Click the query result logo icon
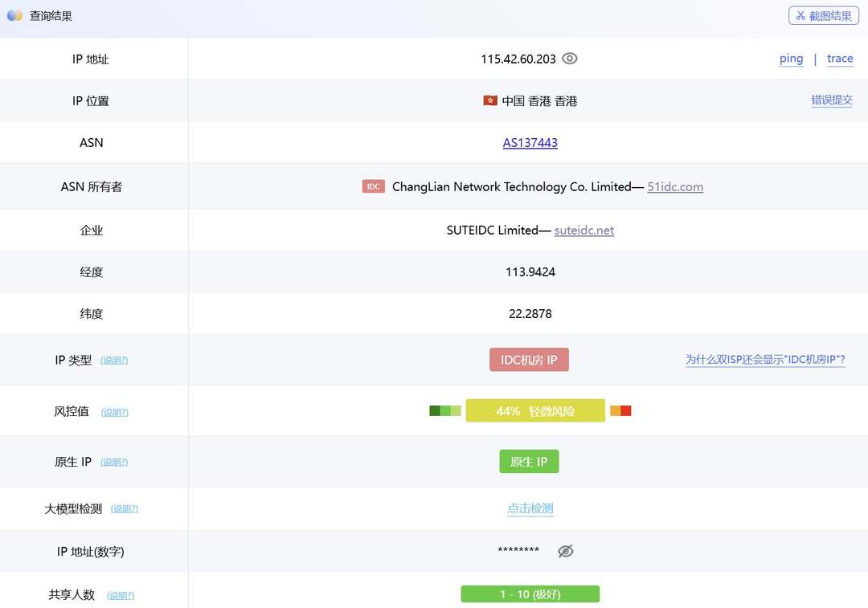This screenshot has height=608, width=868. click(14, 15)
